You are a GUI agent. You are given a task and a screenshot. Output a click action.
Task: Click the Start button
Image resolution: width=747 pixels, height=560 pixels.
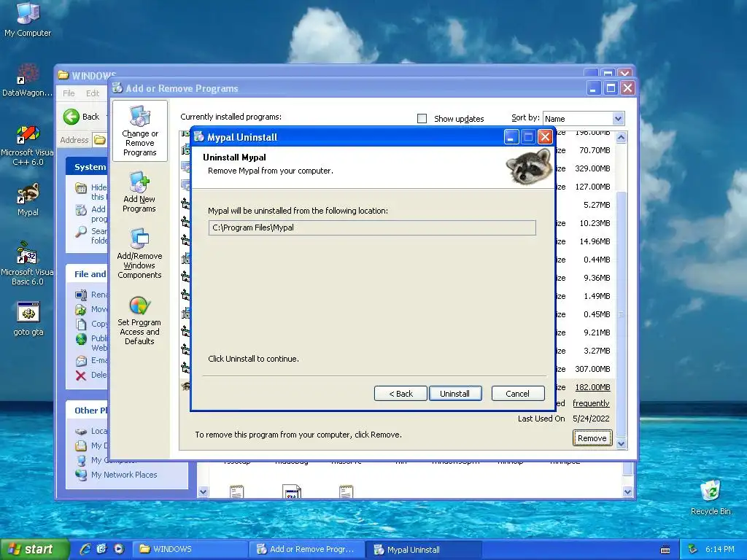click(x=34, y=549)
